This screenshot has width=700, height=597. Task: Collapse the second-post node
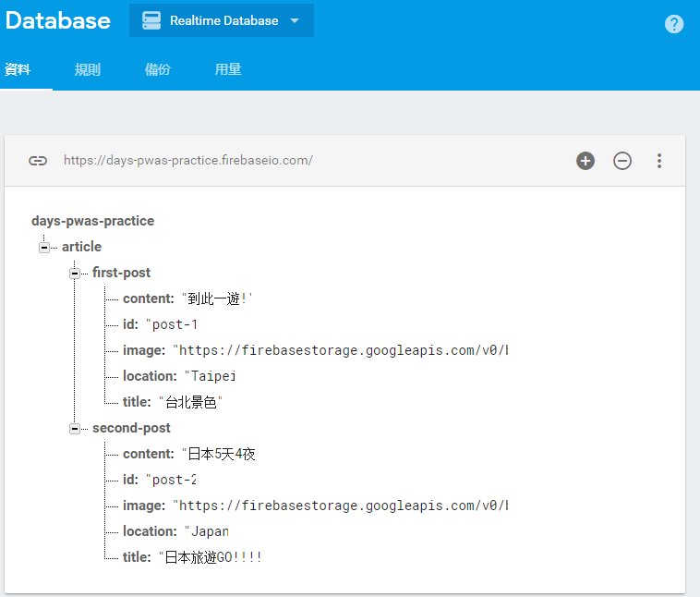75,429
